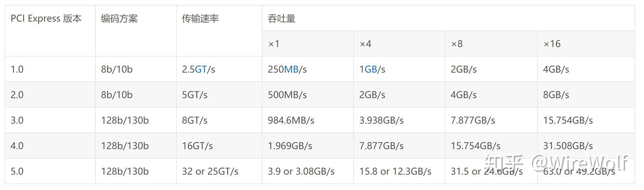Click the ×1 sub-header cell
Viewport: 644px width, 190px height.
click(274, 44)
